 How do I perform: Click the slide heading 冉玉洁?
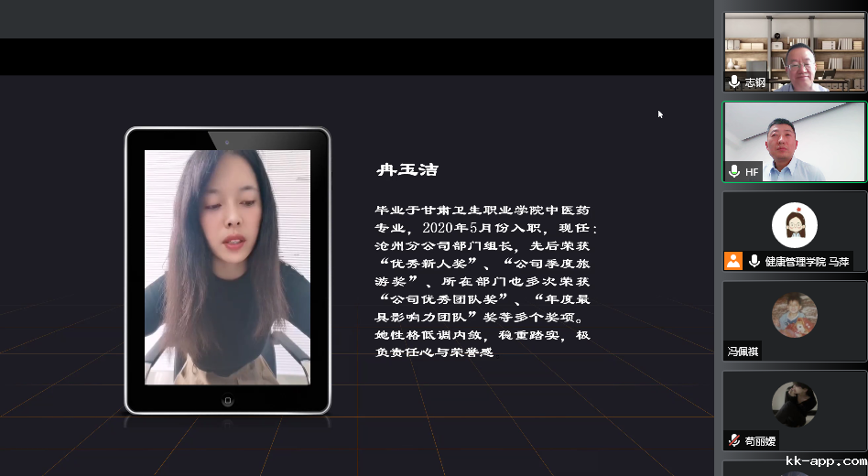pos(407,169)
